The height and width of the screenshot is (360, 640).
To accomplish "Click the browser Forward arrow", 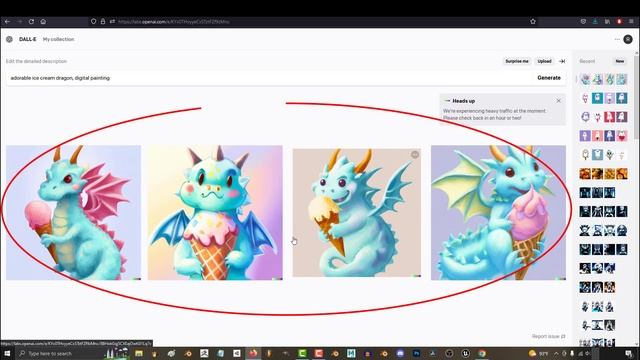I will (19, 22).
